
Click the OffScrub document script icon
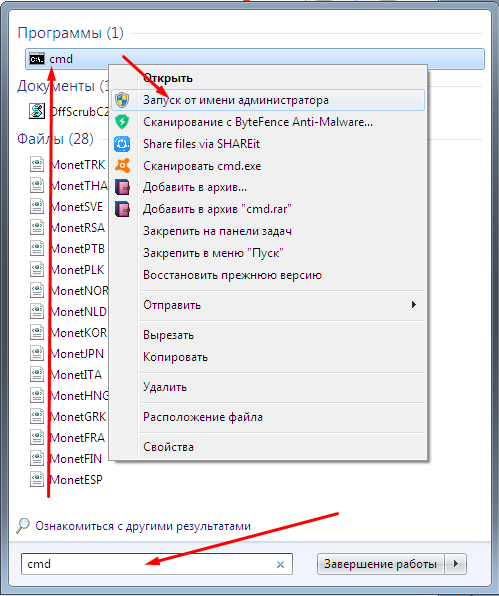tap(37, 111)
